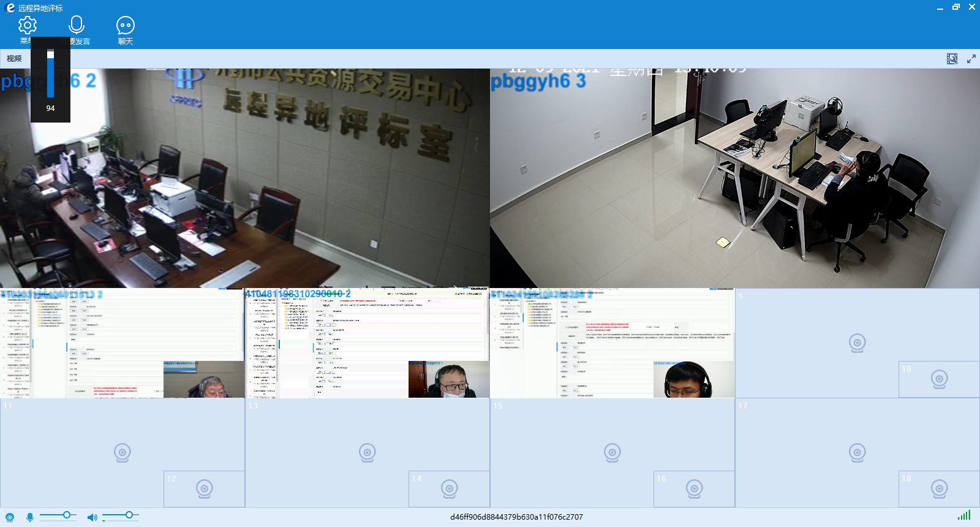Toggle the webcam in the bottom bar

click(x=10, y=517)
